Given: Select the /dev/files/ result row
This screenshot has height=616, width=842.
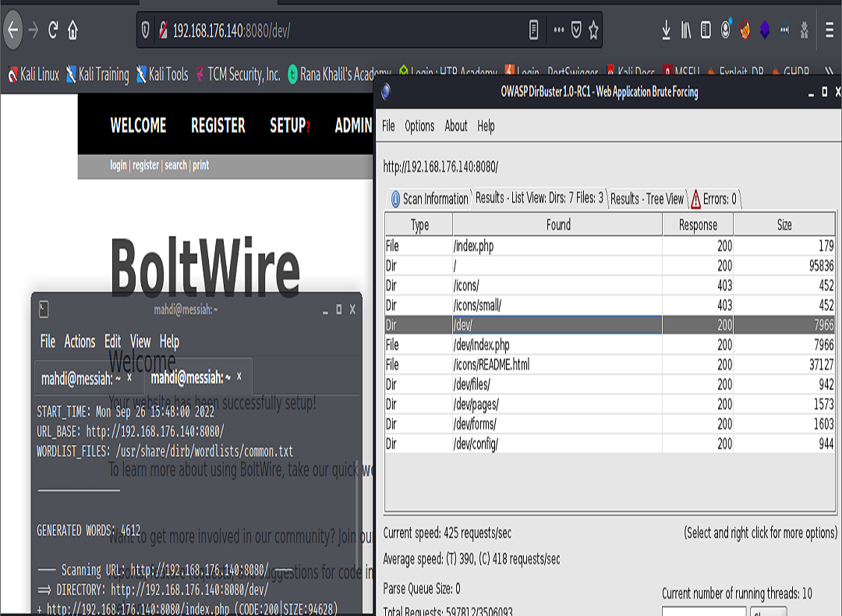Looking at the screenshot, I should 610,384.
